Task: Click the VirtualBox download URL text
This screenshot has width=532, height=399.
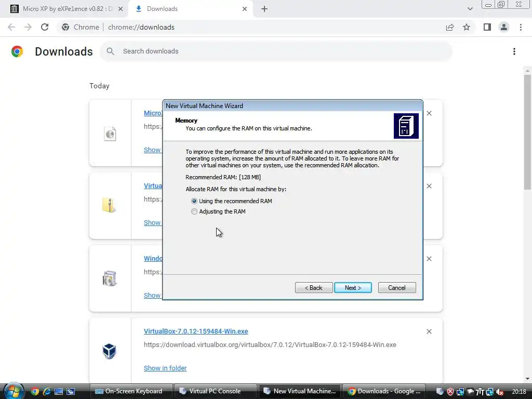Action: coord(270,345)
